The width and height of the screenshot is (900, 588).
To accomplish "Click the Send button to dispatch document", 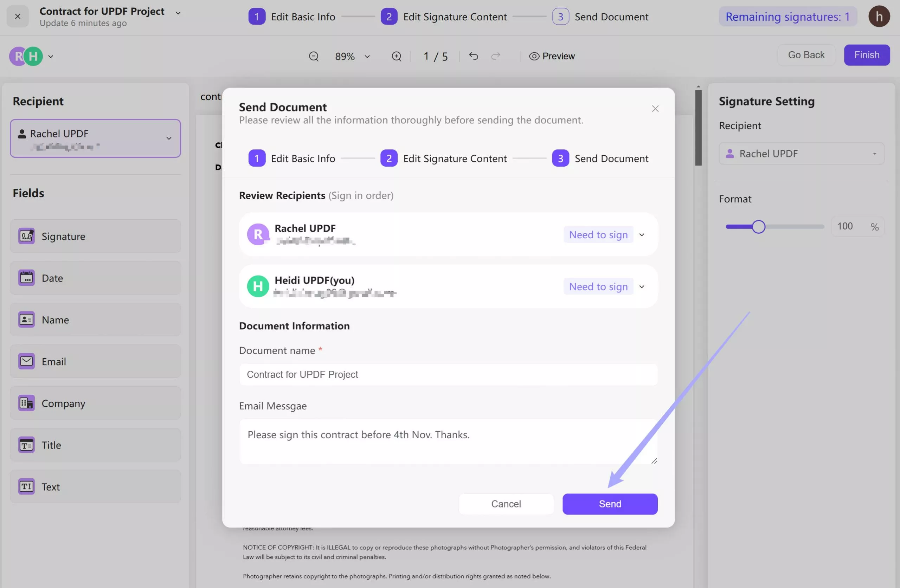I will tap(610, 504).
